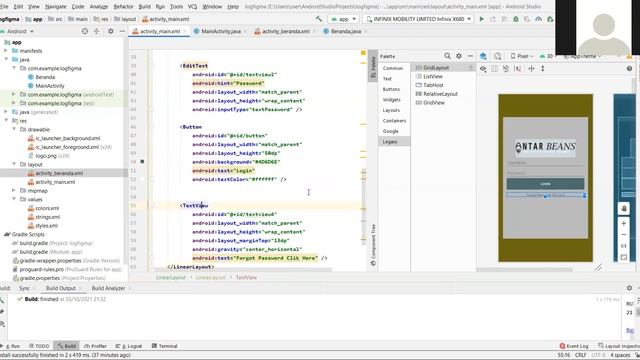Select ListView in the palette

pos(433,76)
